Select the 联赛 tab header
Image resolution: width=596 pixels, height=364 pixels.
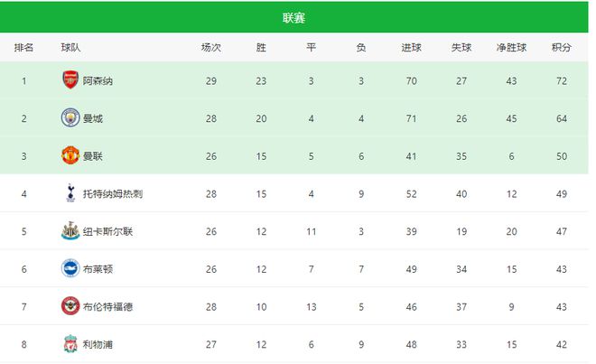click(294, 17)
